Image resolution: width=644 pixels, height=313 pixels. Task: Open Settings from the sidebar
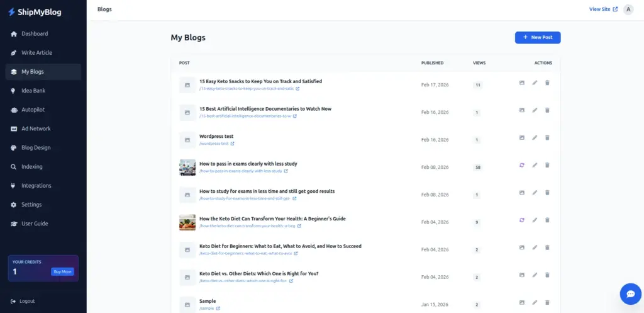tap(43, 205)
